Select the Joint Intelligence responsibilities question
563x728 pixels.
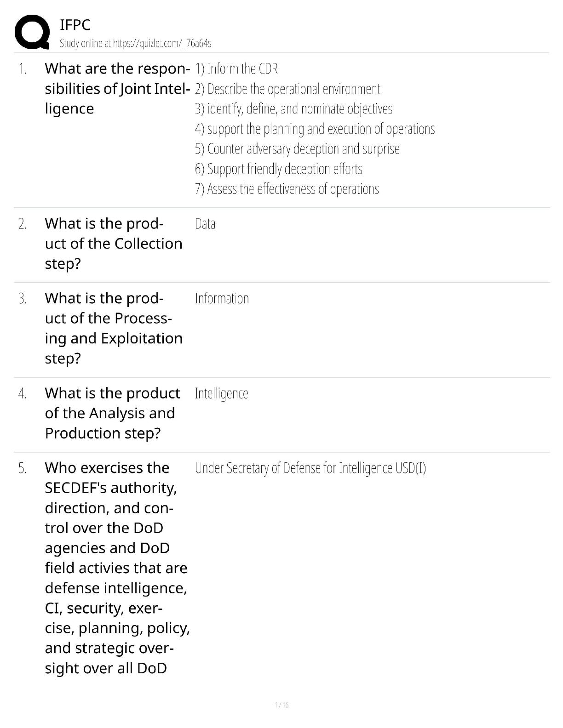pos(117,88)
